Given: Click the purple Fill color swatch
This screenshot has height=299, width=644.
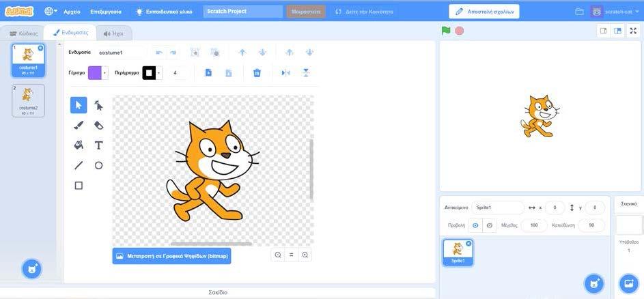Looking at the screenshot, I should click(95, 72).
